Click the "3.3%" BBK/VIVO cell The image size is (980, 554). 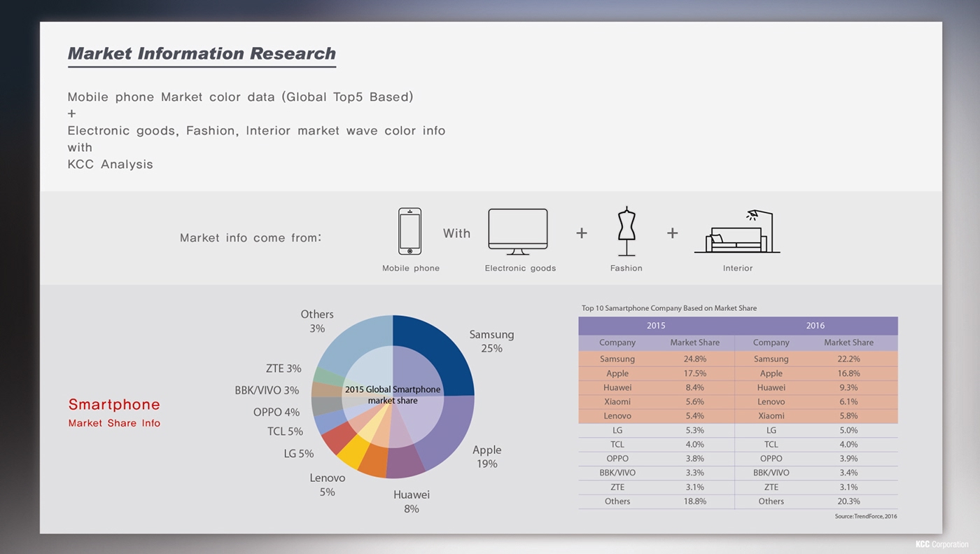(x=695, y=473)
